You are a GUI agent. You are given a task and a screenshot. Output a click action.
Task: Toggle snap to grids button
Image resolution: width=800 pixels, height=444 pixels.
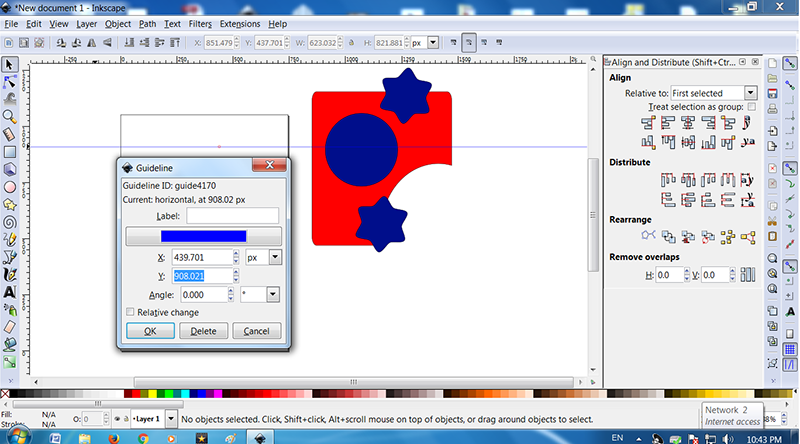pos(790,350)
